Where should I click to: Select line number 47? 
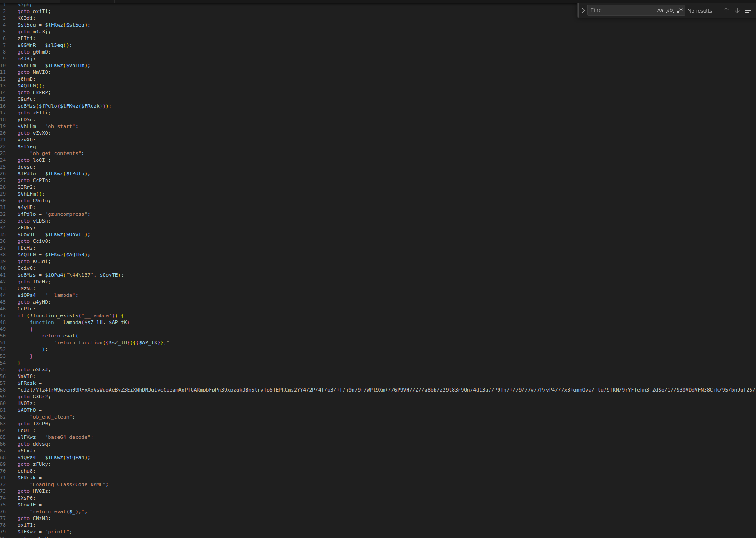pos(4,315)
